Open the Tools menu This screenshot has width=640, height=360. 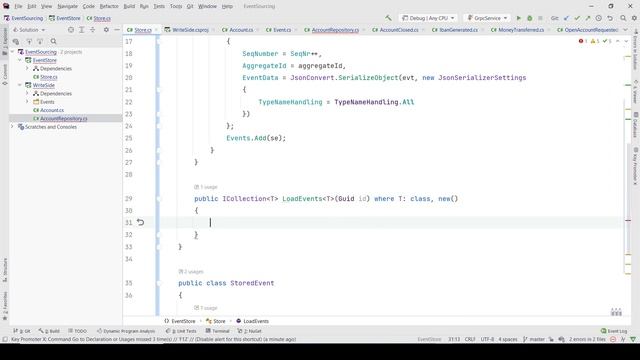(176, 6)
